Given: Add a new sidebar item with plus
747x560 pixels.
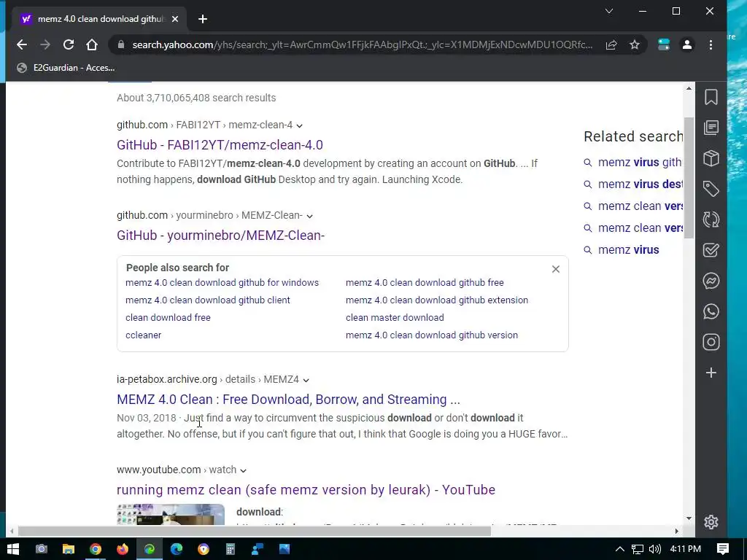Looking at the screenshot, I should click(711, 373).
